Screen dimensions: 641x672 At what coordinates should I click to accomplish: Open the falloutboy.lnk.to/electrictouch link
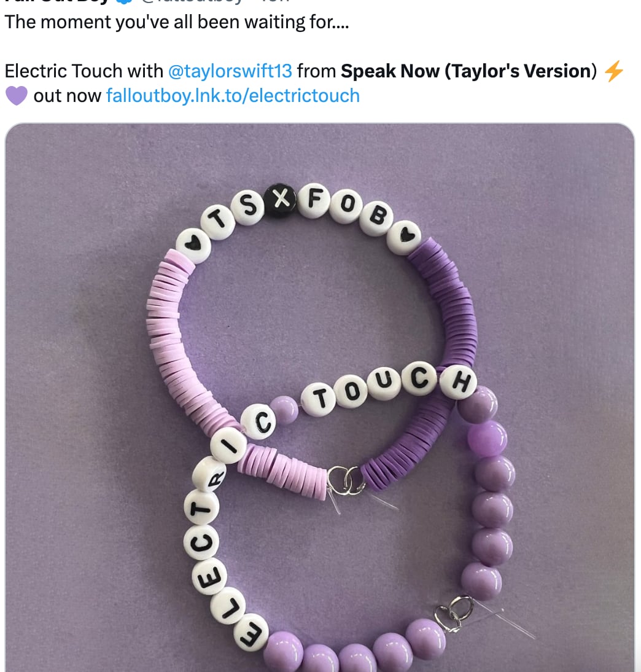(233, 96)
